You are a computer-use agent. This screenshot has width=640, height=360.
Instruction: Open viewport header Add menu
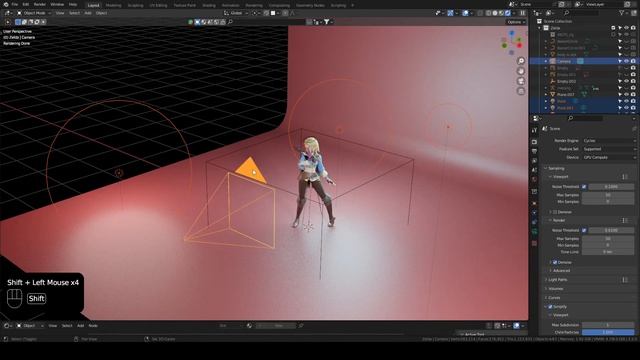88,13
